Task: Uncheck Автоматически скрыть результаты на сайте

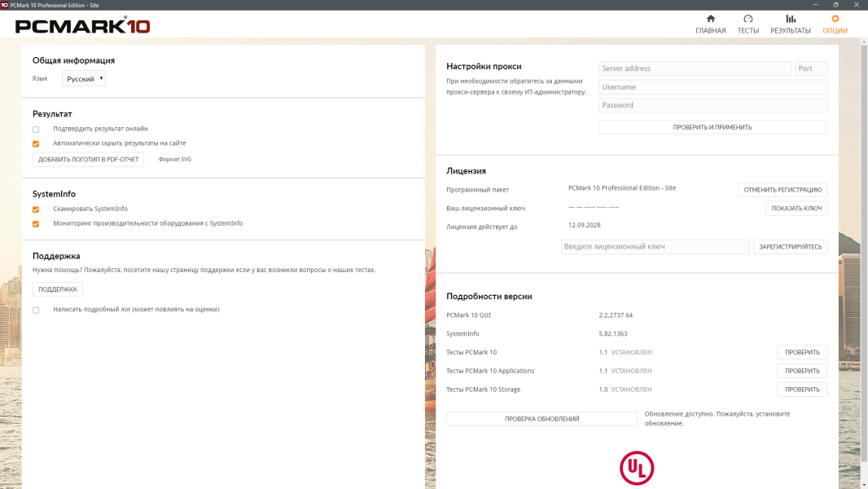Action: pyautogui.click(x=36, y=143)
